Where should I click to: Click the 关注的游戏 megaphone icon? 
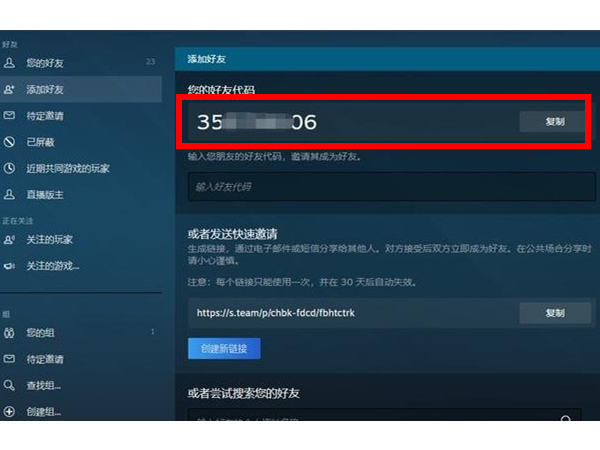tap(10, 266)
